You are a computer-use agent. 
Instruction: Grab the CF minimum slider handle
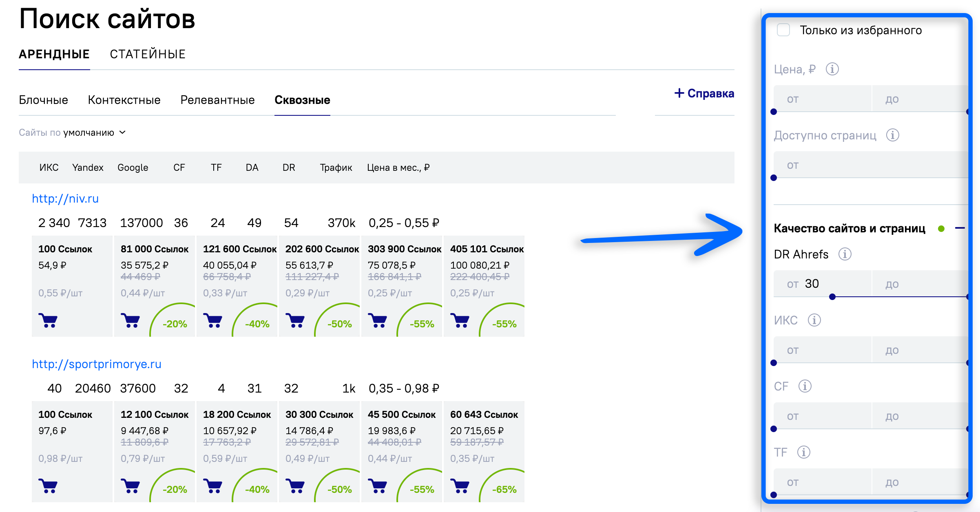(x=774, y=429)
